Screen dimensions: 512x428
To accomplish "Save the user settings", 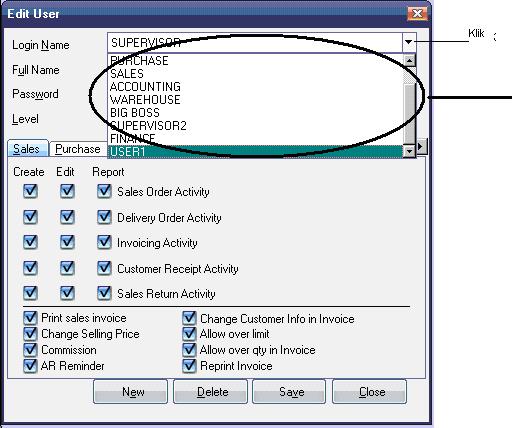I will pyautogui.click(x=289, y=392).
